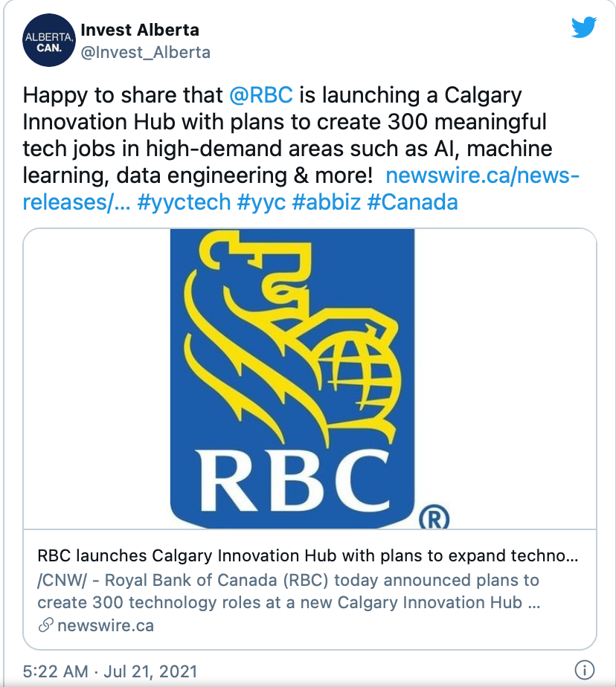
Task: Open the @RBC mention
Action: coord(260,95)
